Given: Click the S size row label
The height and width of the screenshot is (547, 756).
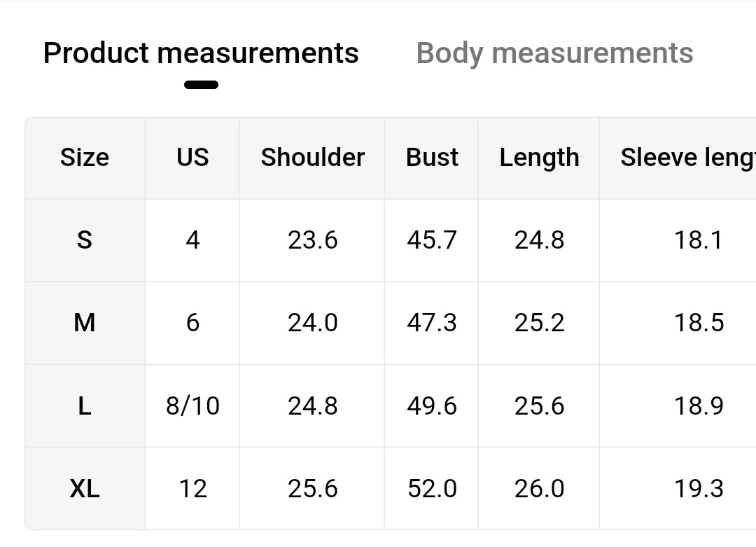Looking at the screenshot, I should [85, 240].
